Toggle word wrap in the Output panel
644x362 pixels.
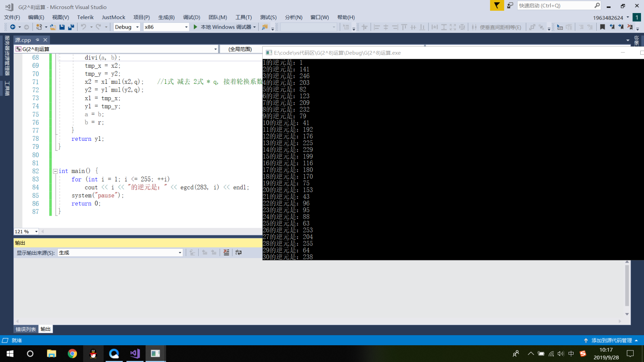(239, 253)
